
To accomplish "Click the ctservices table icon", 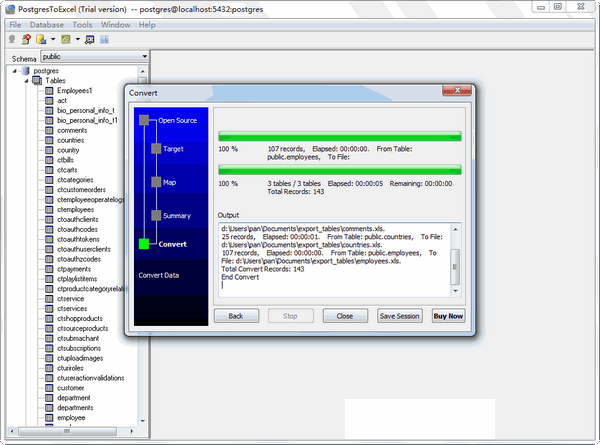I will coord(49,309).
